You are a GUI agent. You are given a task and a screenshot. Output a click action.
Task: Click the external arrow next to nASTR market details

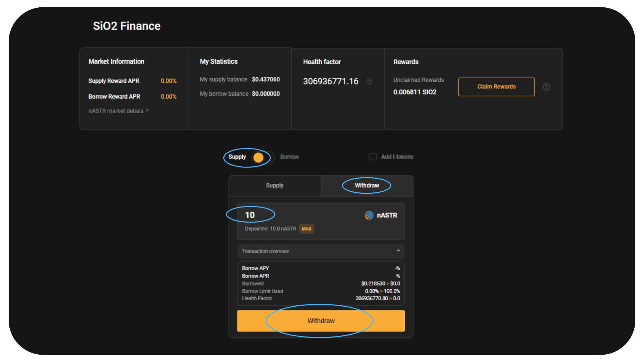point(147,111)
